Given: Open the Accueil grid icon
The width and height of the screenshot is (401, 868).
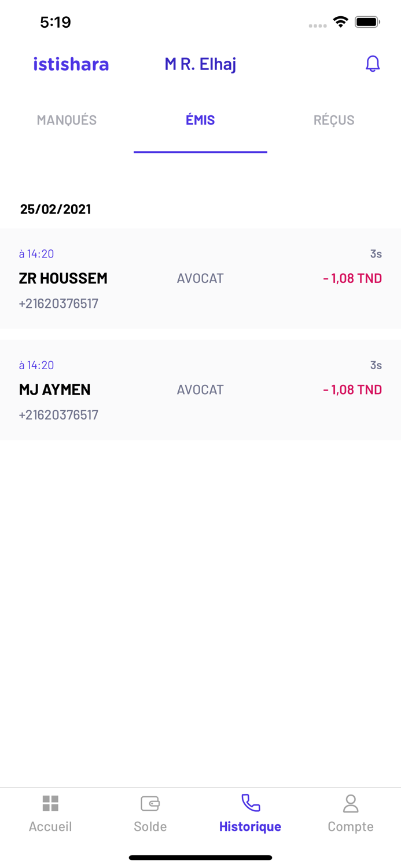Looking at the screenshot, I should click(50, 803).
